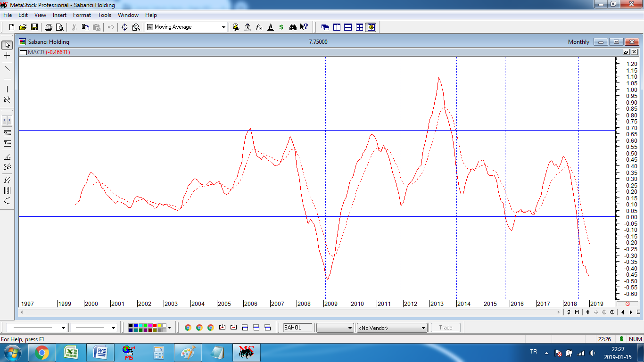Click the Trade button
Screen dimensions: 644x362
tap(446, 328)
